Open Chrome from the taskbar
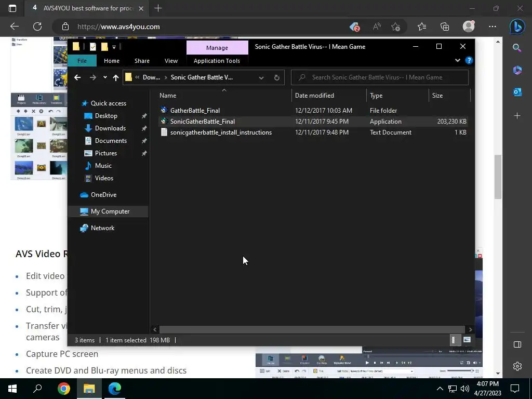532x399 pixels. pos(63,388)
